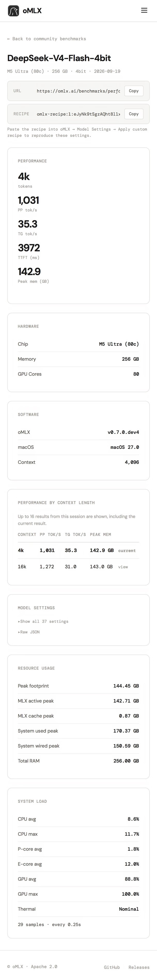The image size is (157, 980).
Task: Copy the omlx recipe string
Action: (134, 114)
